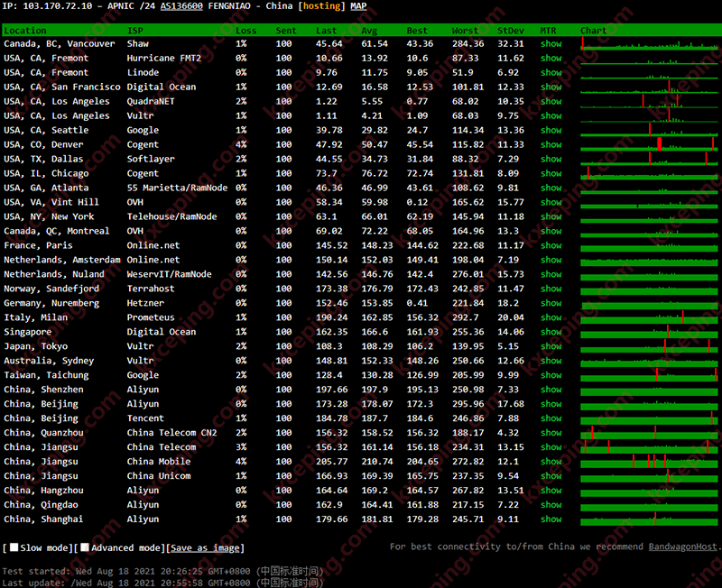Show MTR for Quanzhou China Telecom CN2

[x=551, y=433]
